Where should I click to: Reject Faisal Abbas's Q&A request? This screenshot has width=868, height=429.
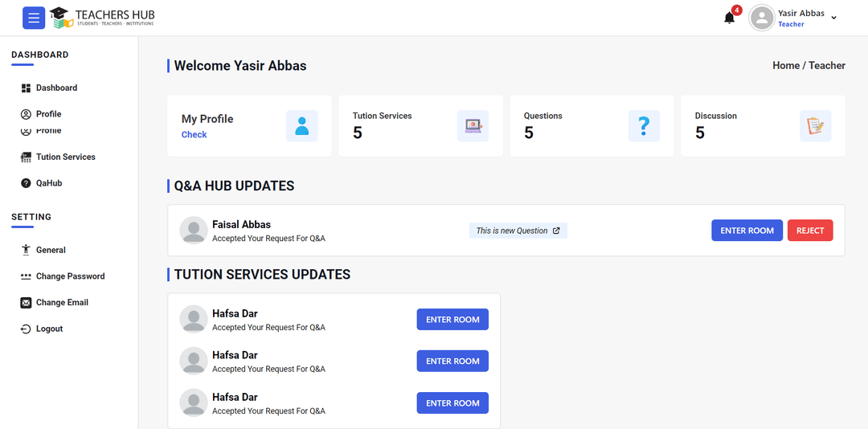tap(810, 231)
